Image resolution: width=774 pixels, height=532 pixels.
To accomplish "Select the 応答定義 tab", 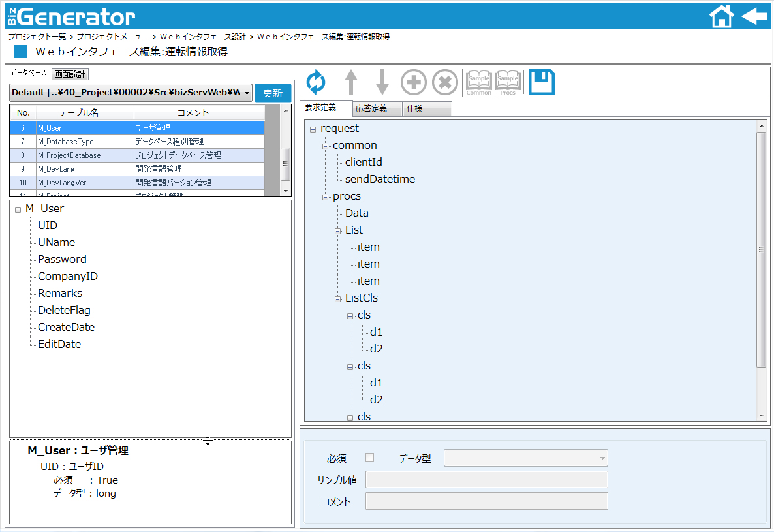I will tap(377, 108).
